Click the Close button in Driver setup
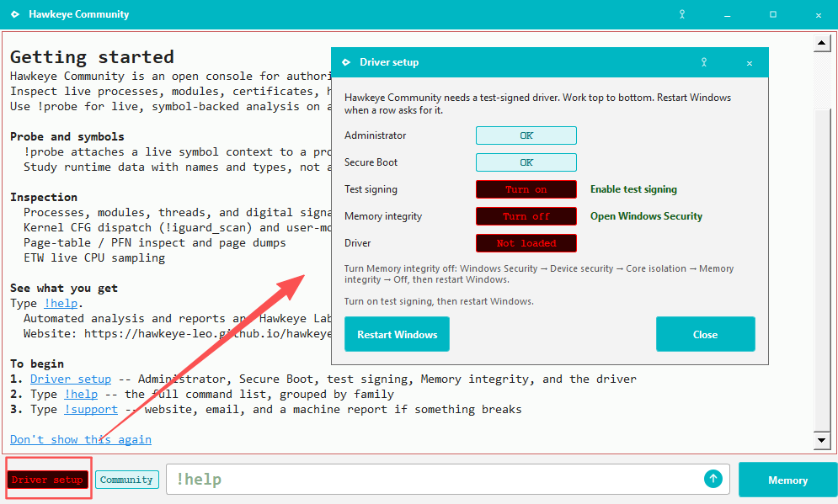This screenshot has width=838, height=504. pyautogui.click(x=706, y=334)
